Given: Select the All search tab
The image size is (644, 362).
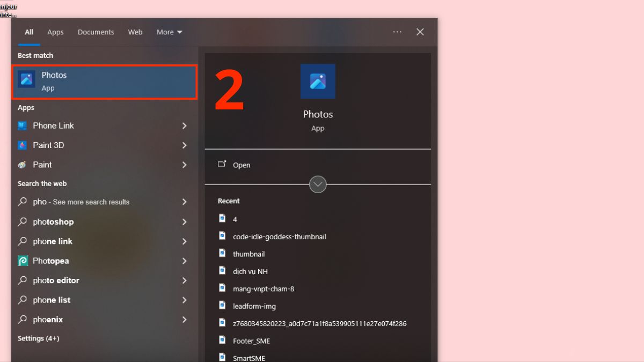Looking at the screenshot, I should click(29, 32).
